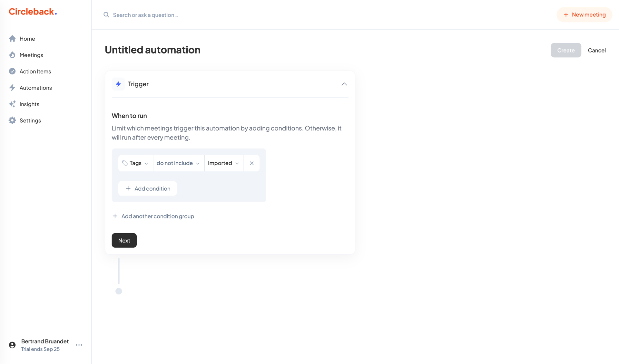The image size is (619, 364).
Task: Open the 'Imported' tag value dropdown
Action: (x=223, y=163)
